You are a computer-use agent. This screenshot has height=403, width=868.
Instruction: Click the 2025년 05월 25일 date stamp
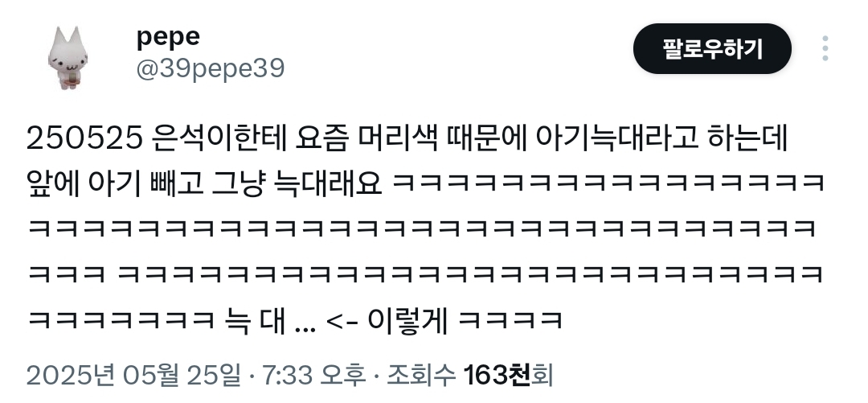[134, 376]
